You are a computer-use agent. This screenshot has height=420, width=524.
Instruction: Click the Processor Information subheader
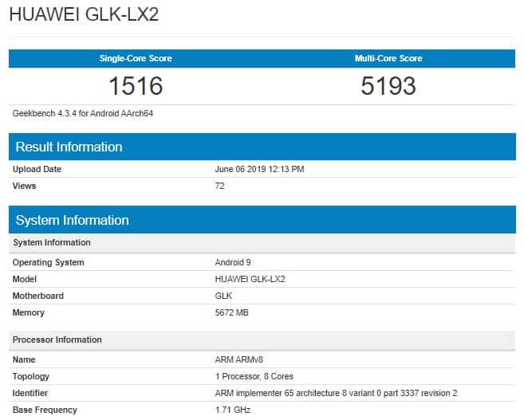click(57, 340)
